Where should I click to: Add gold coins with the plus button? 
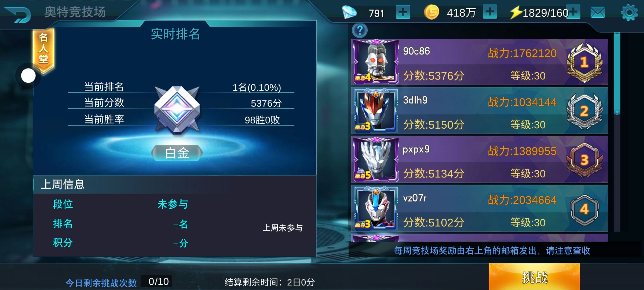pos(490,12)
